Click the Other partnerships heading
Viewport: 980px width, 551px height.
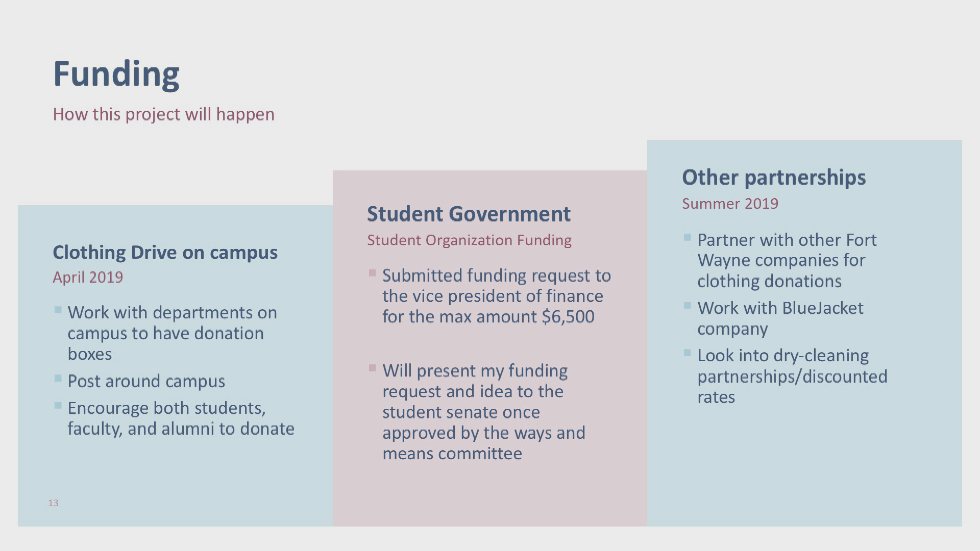[774, 178]
